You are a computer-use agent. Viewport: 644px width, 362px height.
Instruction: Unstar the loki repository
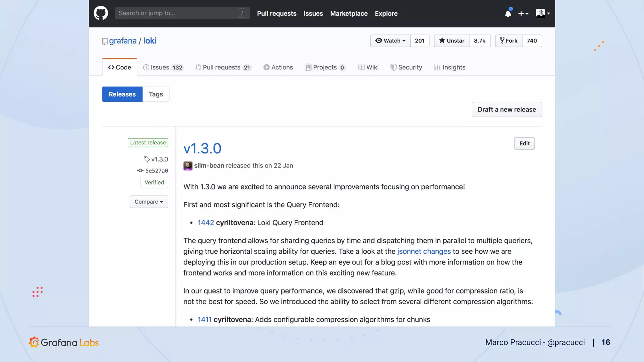[x=452, y=41]
